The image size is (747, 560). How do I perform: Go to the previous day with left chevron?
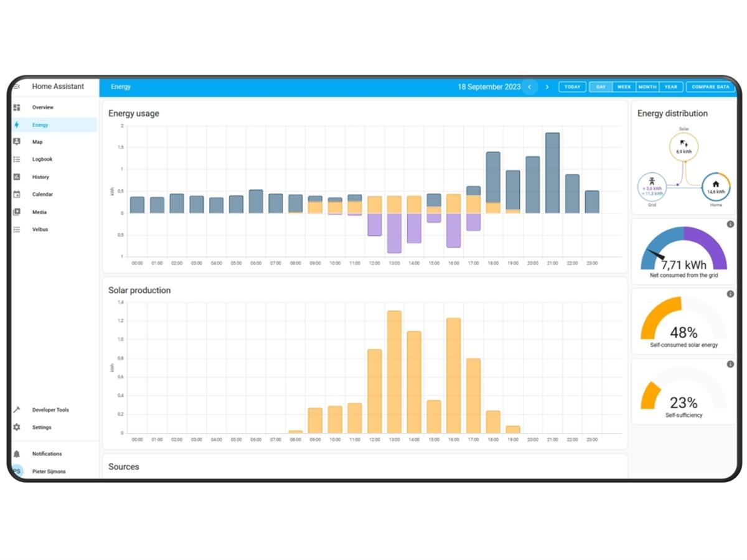pos(530,87)
